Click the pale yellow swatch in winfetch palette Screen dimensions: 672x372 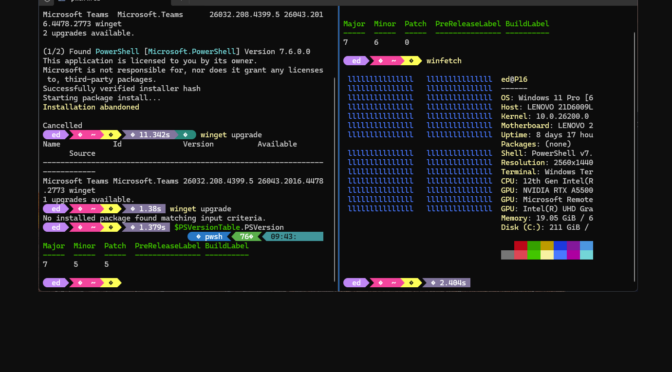(x=547, y=255)
